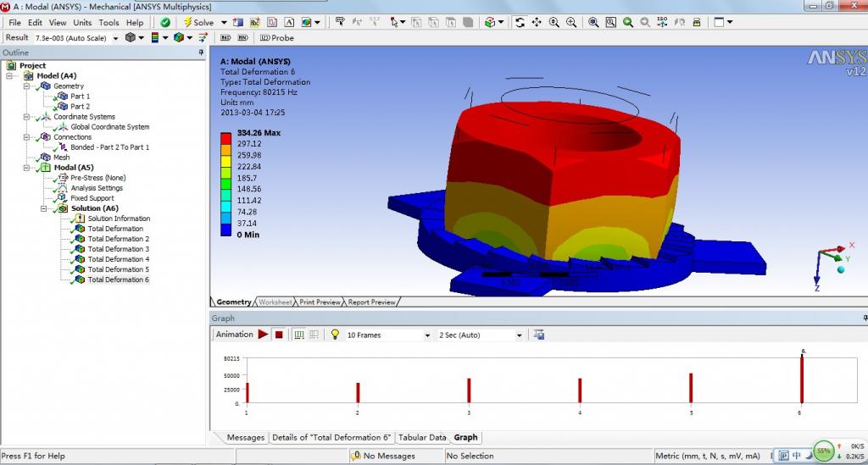Open the select mode cursor dropdown
Viewport: 868px width, 465px height.
402,23
